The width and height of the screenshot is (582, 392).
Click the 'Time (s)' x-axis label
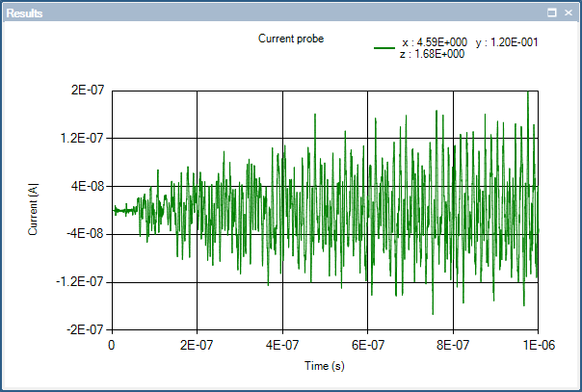click(325, 366)
